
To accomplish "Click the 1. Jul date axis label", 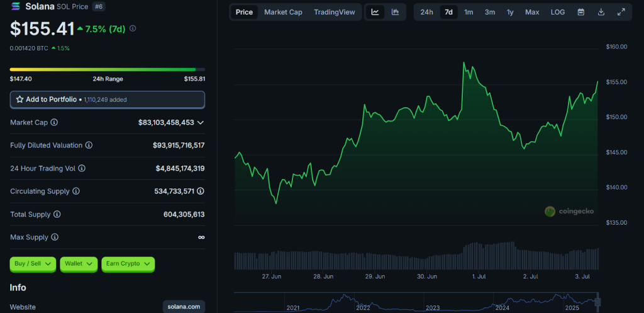I will [x=480, y=277].
